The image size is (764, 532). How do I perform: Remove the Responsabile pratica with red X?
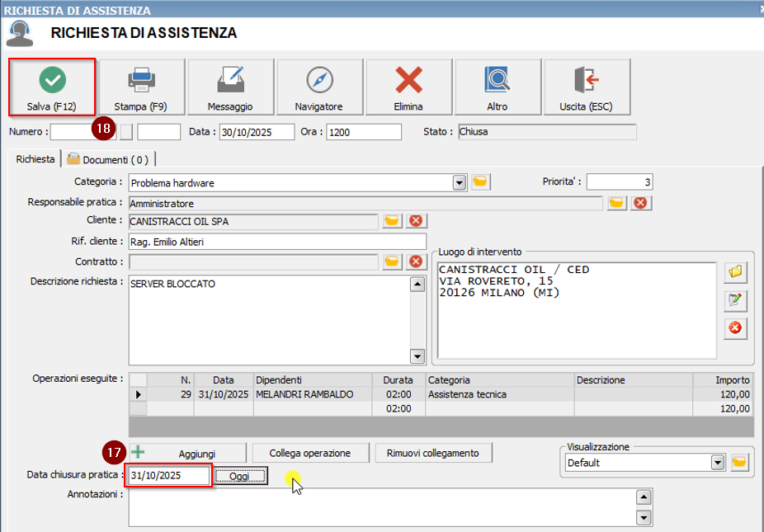click(x=639, y=203)
